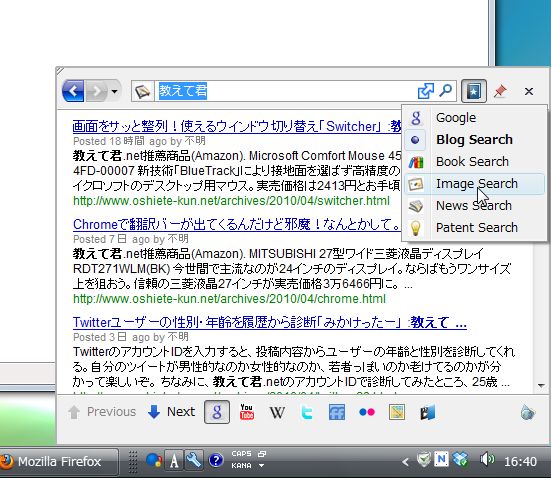The height and width of the screenshot is (478, 551).
Task: Click the Previous results button
Action: (102, 412)
